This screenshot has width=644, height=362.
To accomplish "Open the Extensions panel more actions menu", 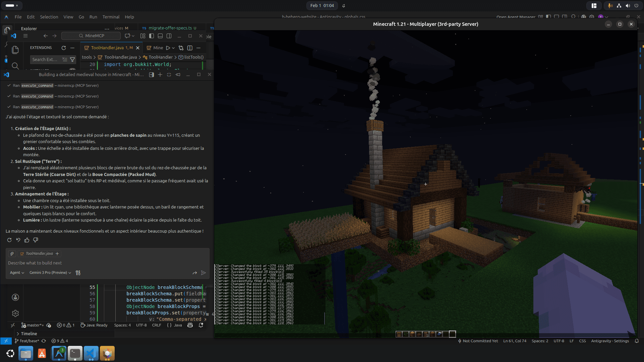I will click(x=72, y=48).
